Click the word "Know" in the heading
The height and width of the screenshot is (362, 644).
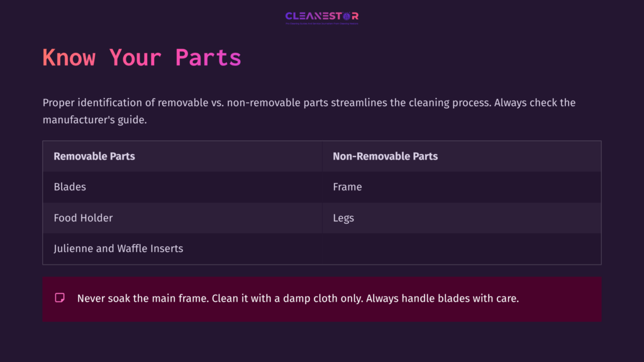[69, 58]
